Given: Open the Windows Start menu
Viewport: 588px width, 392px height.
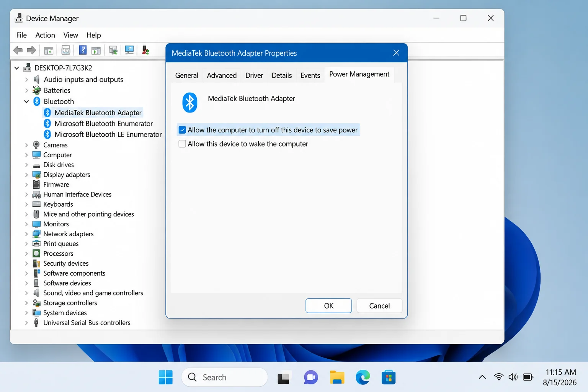Looking at the screenshot, I should click(166, 377).
